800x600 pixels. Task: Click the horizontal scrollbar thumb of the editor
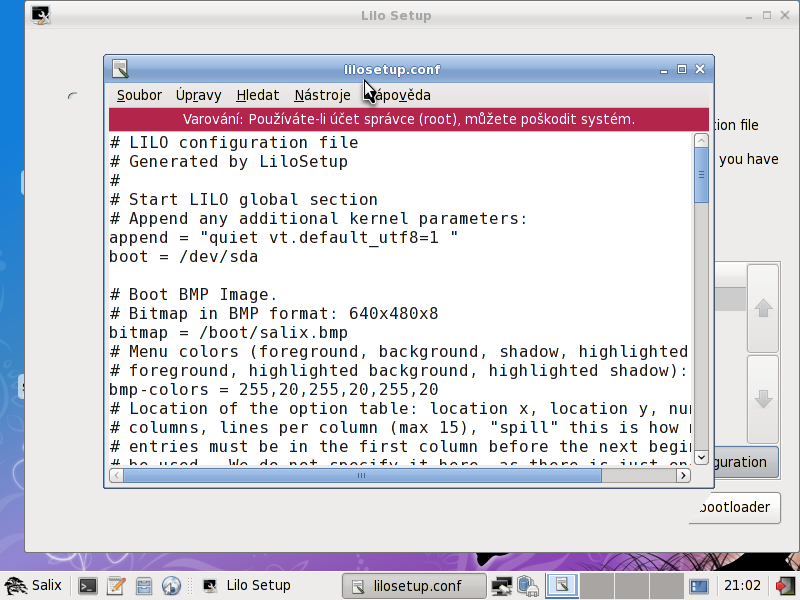click(362, 476)
